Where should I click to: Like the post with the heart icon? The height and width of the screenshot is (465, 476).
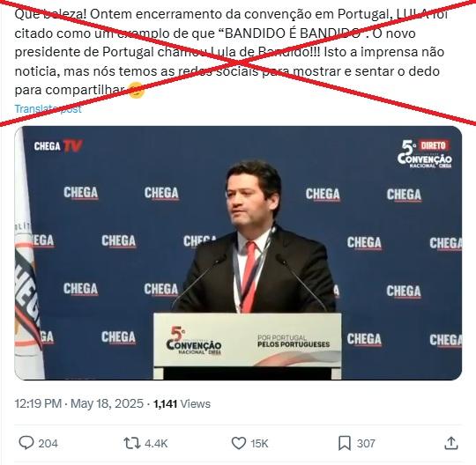pos(239,443)
